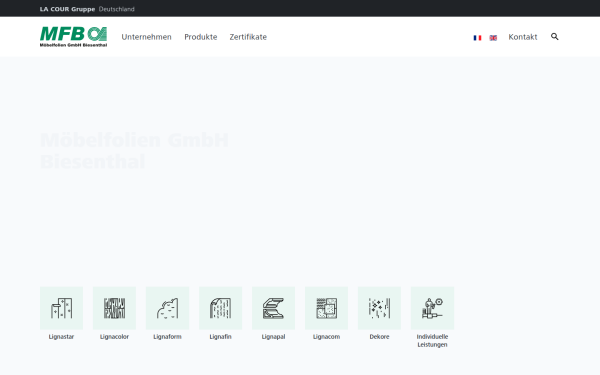Click the Lignafin text label

pos(220,337)
